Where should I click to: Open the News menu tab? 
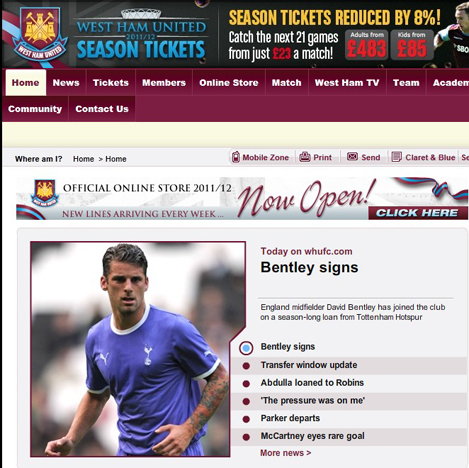[x=66, y=83]
